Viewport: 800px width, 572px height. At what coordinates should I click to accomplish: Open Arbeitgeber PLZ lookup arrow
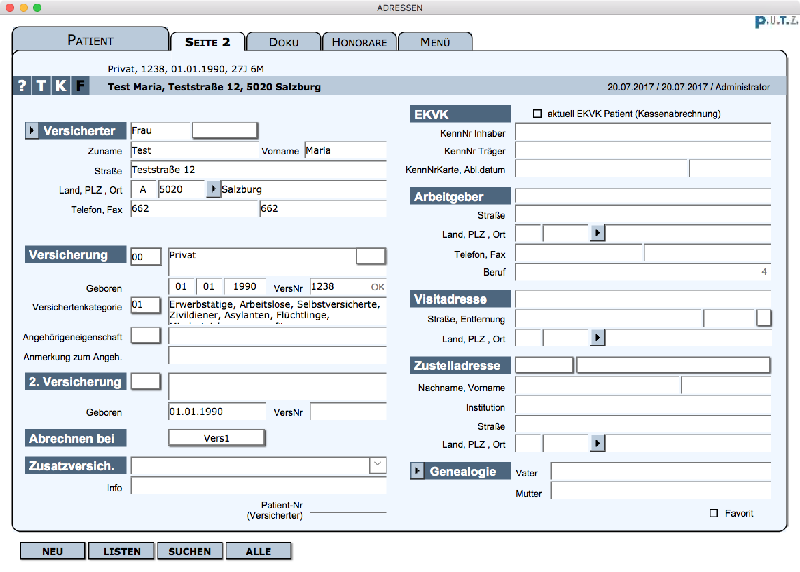point(597,233)
